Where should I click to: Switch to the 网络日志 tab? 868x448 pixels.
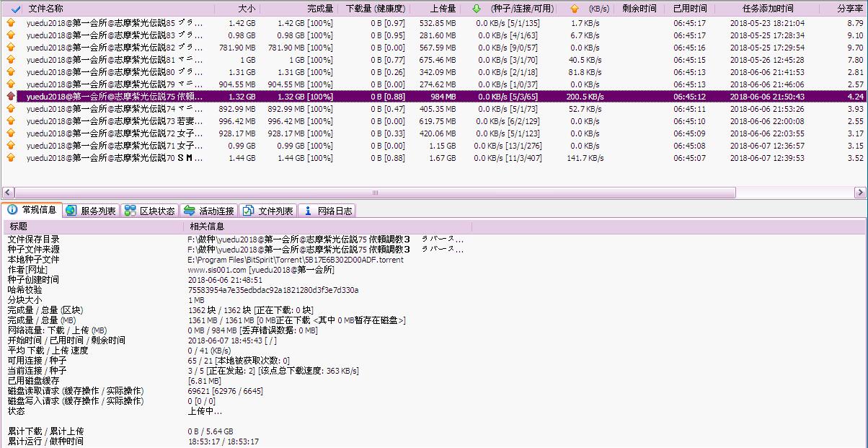point(327,211)
